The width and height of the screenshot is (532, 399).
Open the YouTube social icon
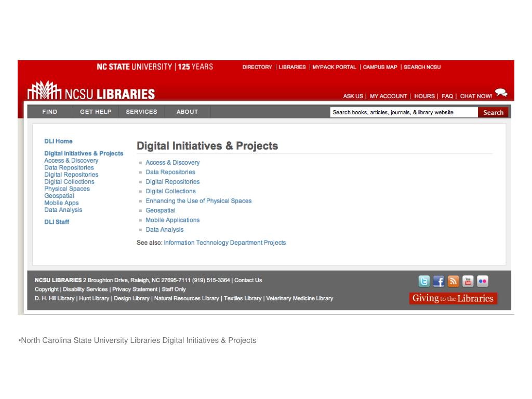pos(468,281)
